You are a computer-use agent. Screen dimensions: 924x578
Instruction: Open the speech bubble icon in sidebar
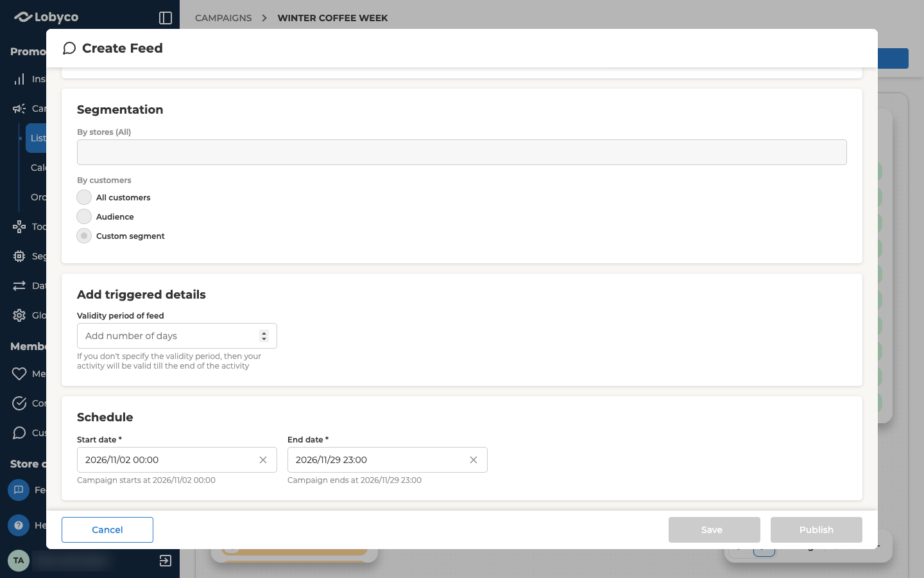click(x=19, y=433)
